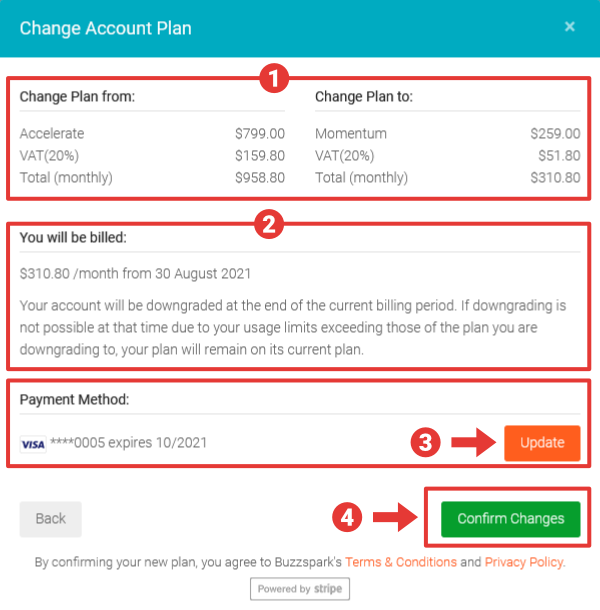Screen dimensions: 600x610
Task: Click the orange Update payment button
Action: click(x=542, y=443)
